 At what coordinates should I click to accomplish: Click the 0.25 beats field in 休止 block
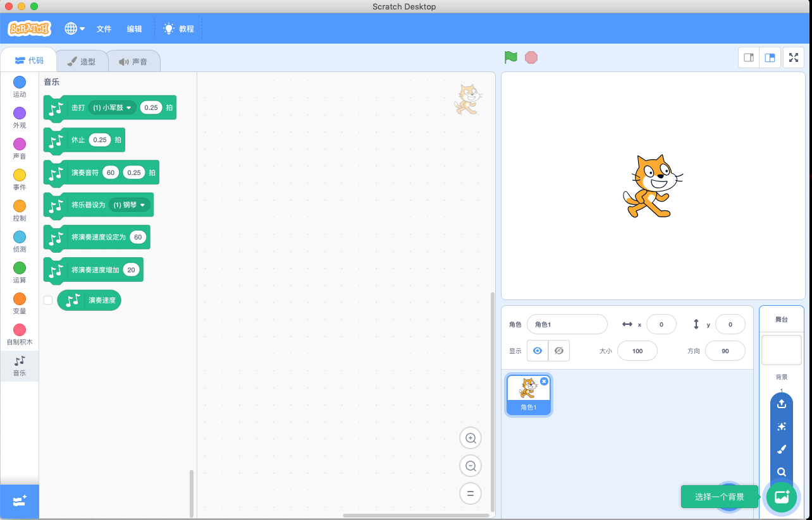(x=100, y=140)
